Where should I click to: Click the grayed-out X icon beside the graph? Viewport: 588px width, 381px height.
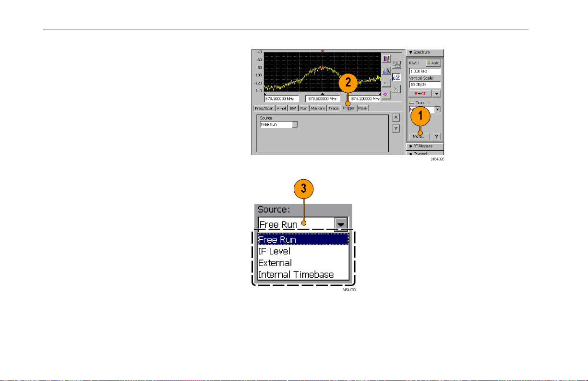point(396,88)
